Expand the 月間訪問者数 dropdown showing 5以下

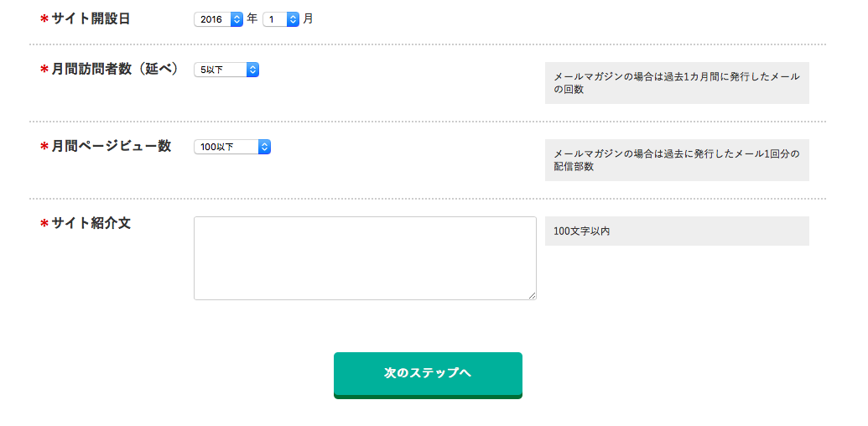point(226,70)
